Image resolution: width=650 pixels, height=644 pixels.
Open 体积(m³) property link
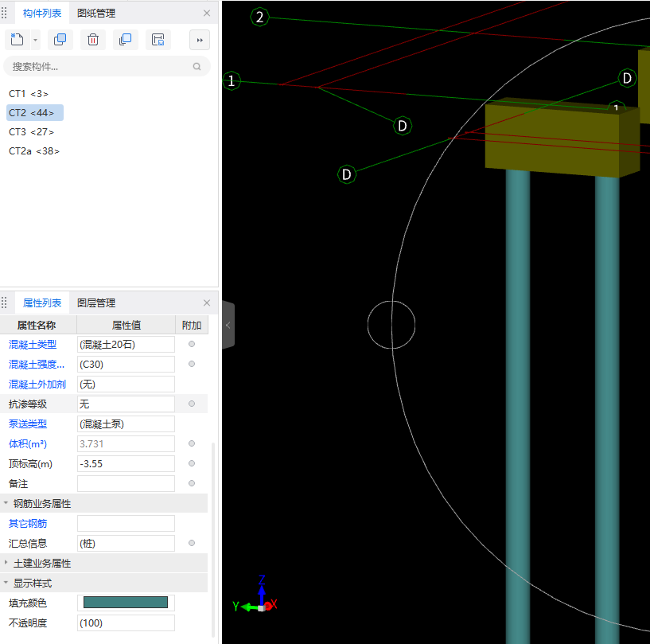[28, 444]
